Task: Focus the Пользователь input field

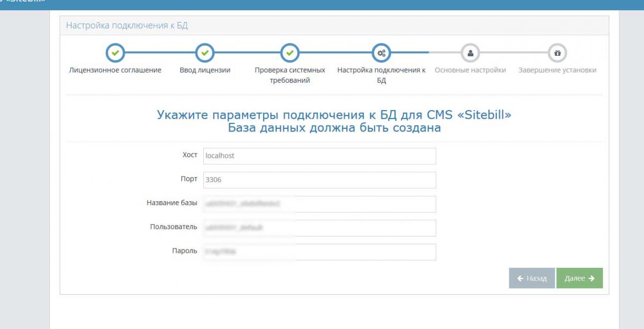Action: pos(319,228)
